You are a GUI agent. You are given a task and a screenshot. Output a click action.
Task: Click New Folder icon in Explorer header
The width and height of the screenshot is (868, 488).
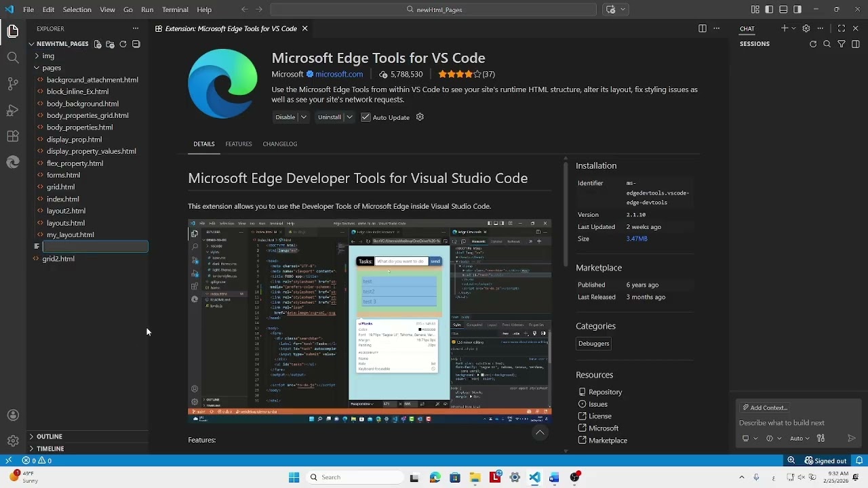110,44
